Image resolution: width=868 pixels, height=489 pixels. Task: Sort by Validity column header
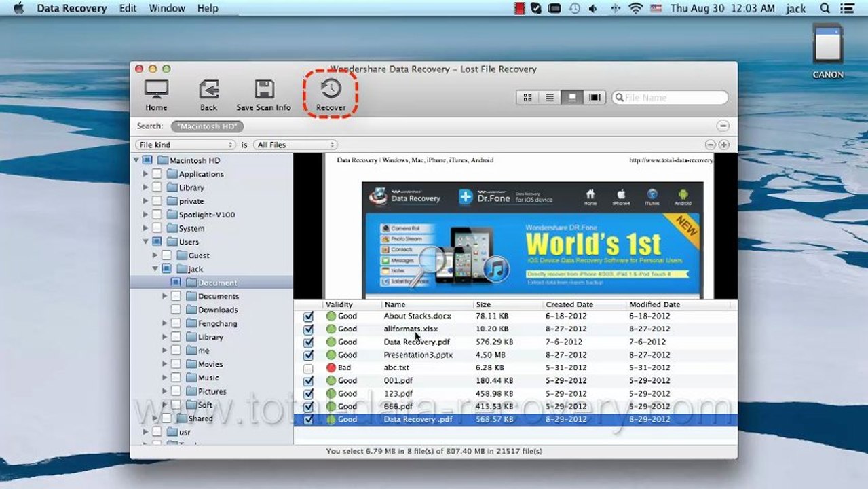pos(352,304)
